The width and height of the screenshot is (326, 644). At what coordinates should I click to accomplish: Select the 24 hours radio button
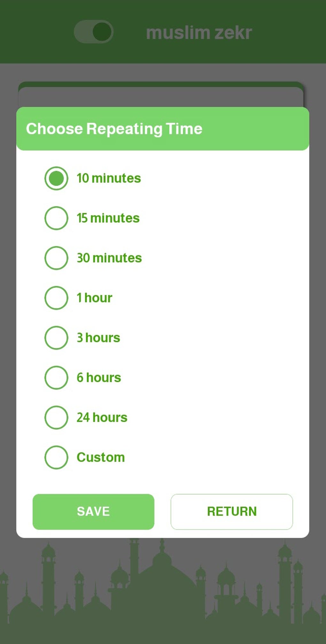click(56, 417)
